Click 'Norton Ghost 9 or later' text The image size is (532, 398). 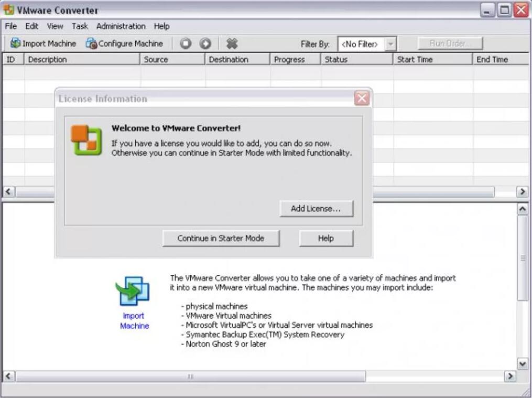tap(224, 344)
